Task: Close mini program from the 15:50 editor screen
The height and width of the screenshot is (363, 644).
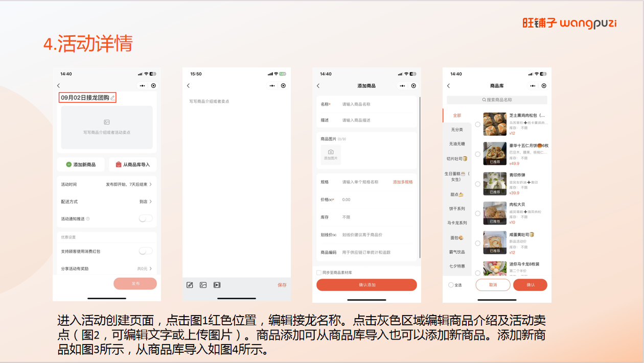Action: click(x=283, y=86)
